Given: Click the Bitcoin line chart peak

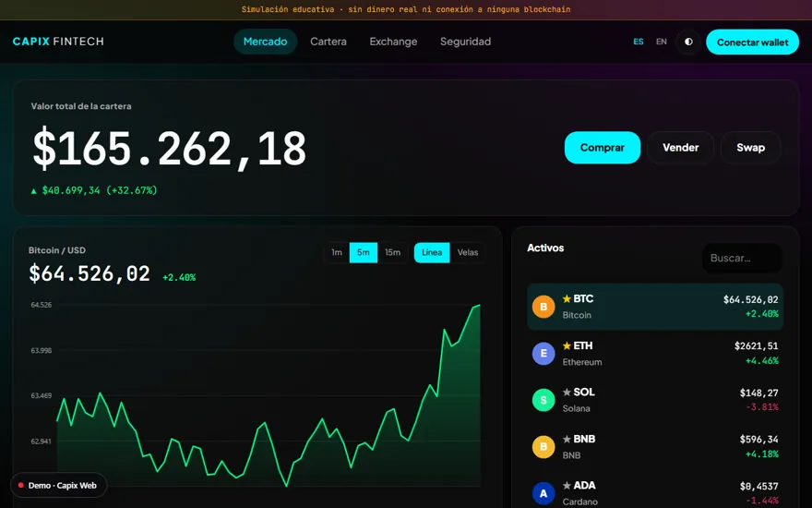Looking at the screenshot, I should (x=479, y=306).
